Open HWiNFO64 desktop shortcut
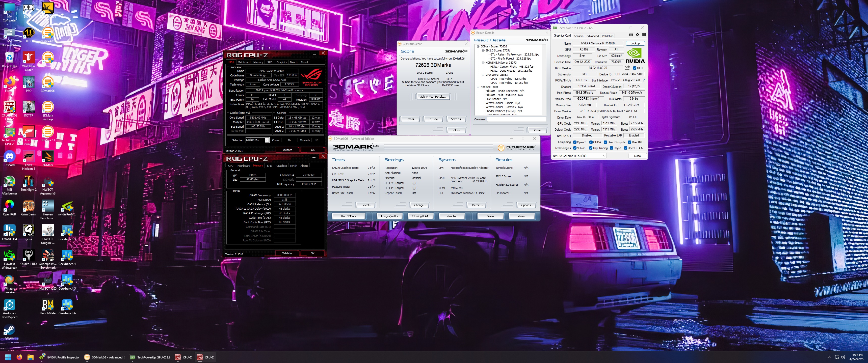Image resolution: width=868 pixels, height=363 pixels. [x=9, y=233]
